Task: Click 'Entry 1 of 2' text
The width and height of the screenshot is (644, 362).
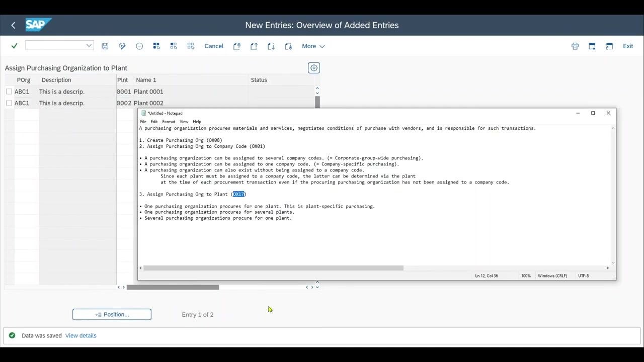Action: [198, 315]
